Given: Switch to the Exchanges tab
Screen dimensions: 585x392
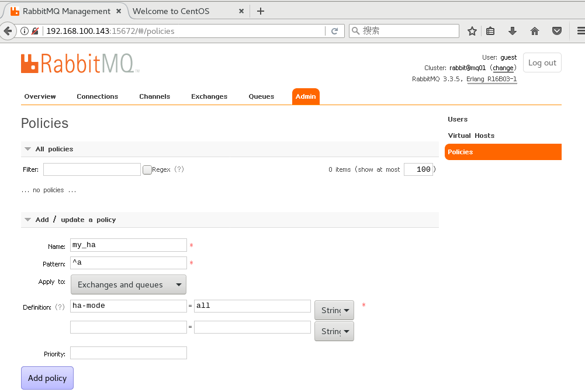Looking at the screenshot, I should [x=209, y=96].
